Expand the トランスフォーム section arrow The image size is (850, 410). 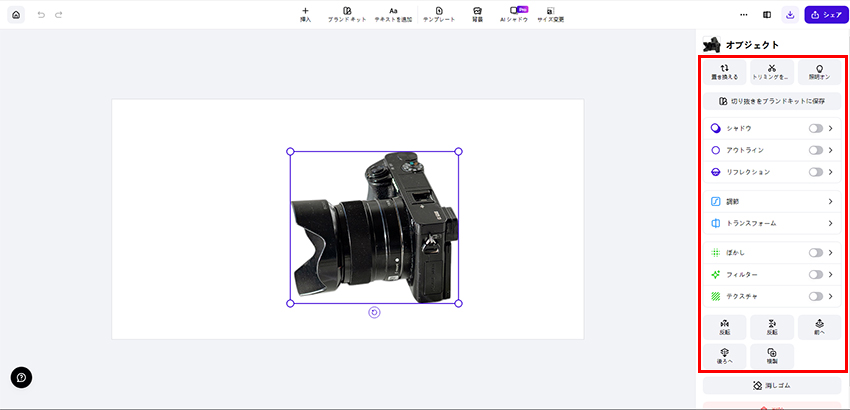pyautogui.click(x=830, y=223)
